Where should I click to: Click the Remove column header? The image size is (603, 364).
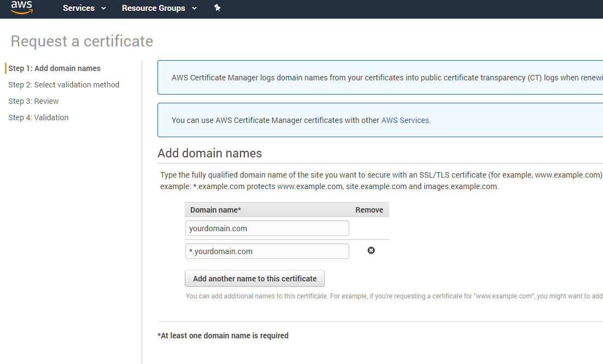point(369,210)
